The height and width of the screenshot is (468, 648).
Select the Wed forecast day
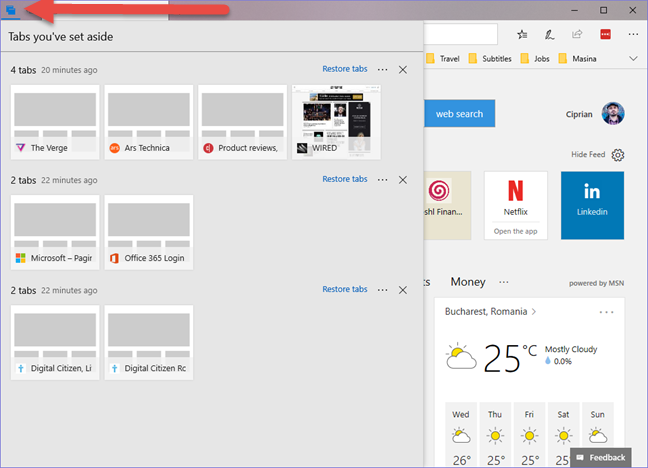(461, 435)
